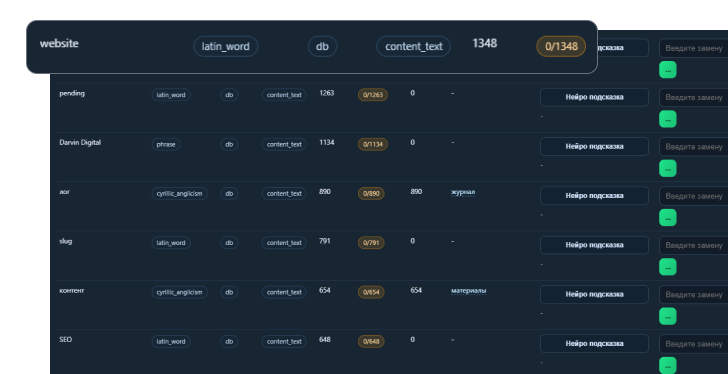Click the green button in the Darvin Digital row
Image resolution: width=728 pixels, height=374 pixels.
click(668, 168)
